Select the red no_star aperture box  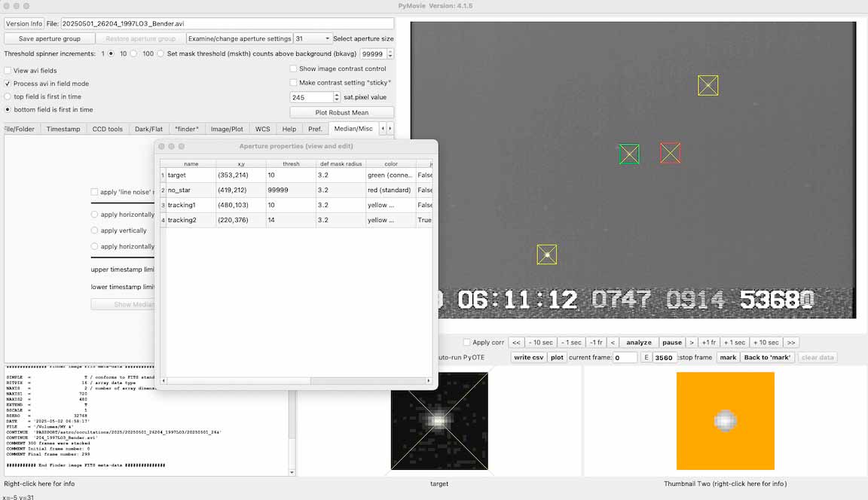click(670, 153)
